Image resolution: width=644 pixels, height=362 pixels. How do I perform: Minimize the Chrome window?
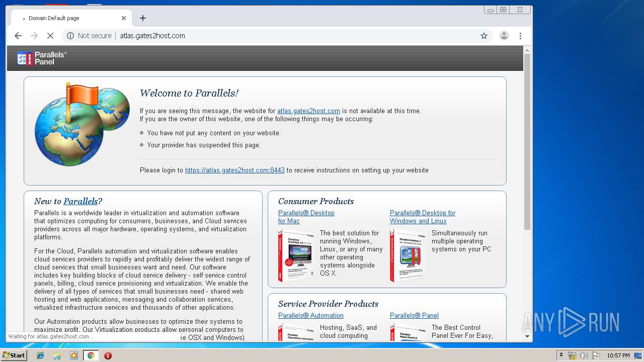point(491,10)
